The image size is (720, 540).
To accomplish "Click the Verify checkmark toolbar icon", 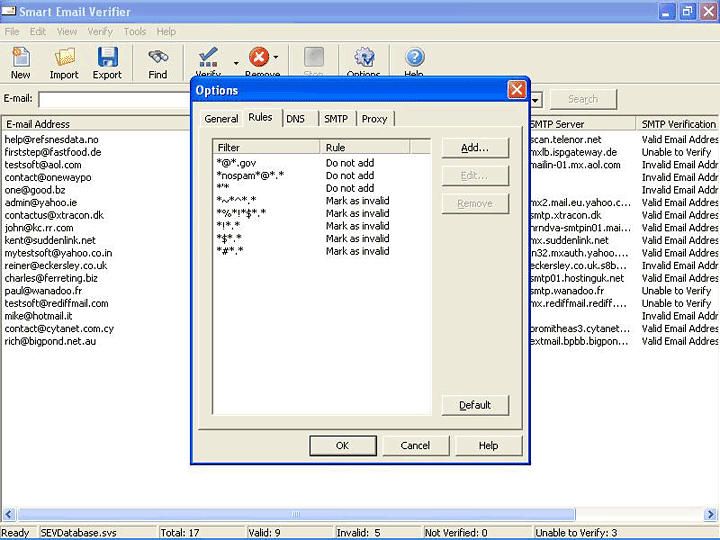I will (x=208, y=57).
